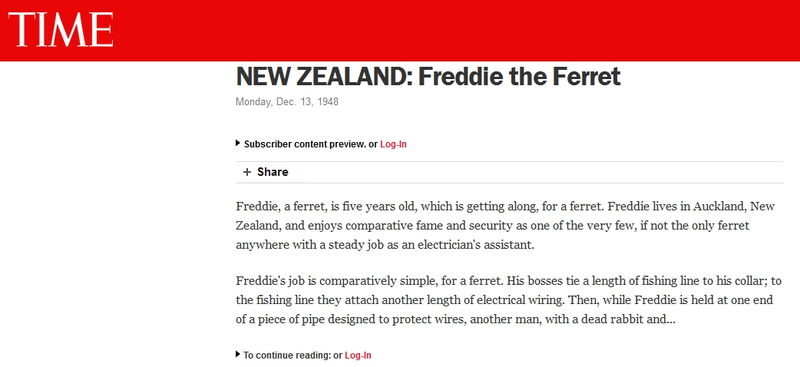Click the TIME logo in header
Image resolution: width=800 pixels, height=367 pixels.
pos(61,30)
